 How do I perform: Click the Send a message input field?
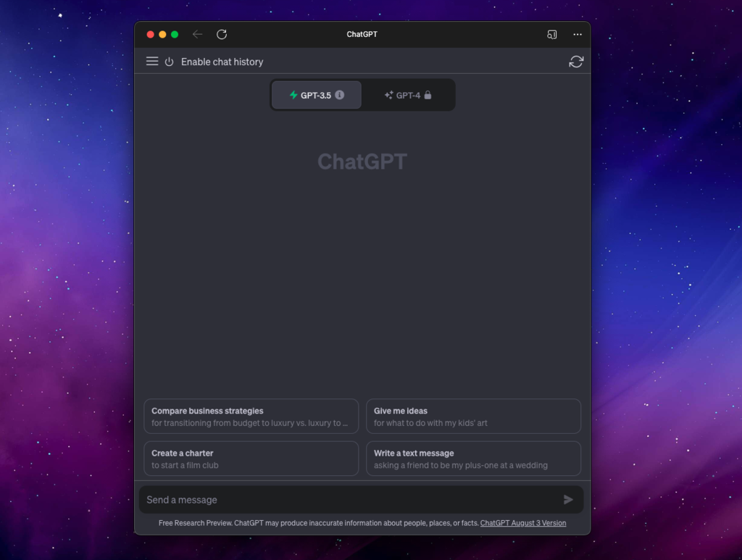(326, 499)
